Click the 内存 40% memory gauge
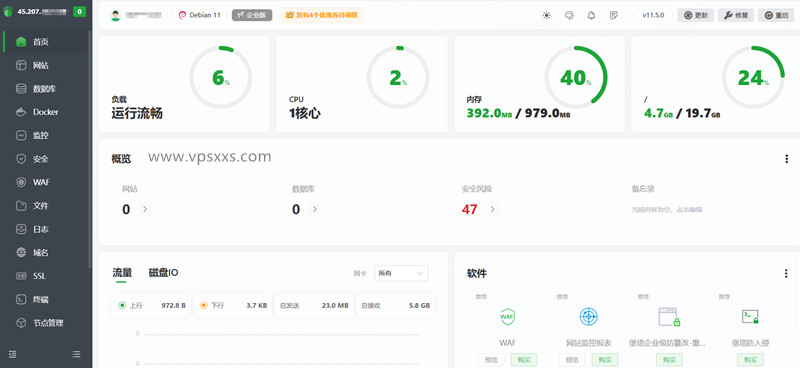The image size is (800, 368). [576, 78]
